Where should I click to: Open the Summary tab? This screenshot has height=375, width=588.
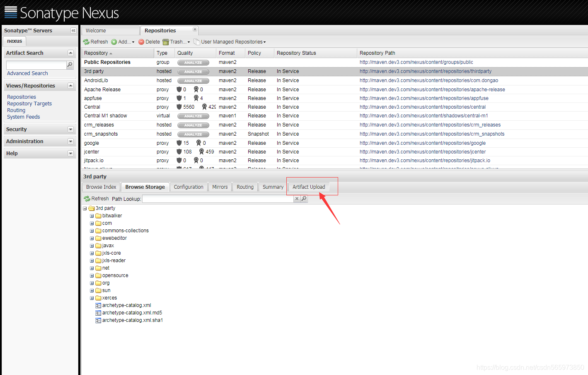coord(273,187)
